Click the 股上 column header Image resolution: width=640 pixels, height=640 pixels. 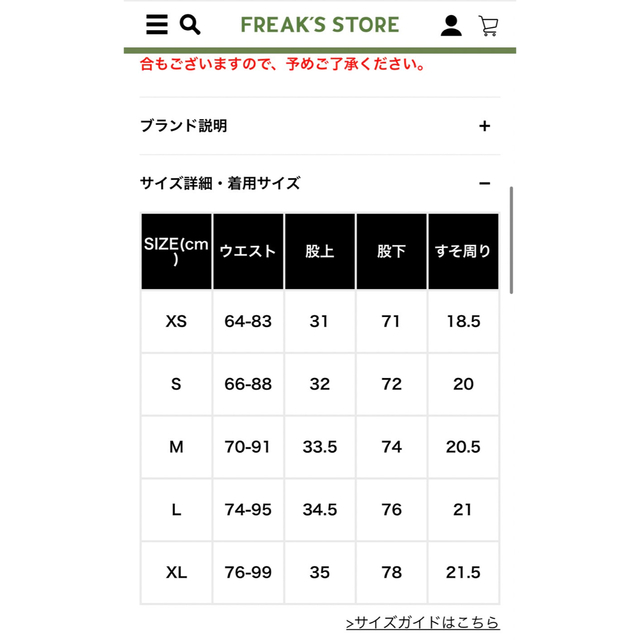pos(320,251)
